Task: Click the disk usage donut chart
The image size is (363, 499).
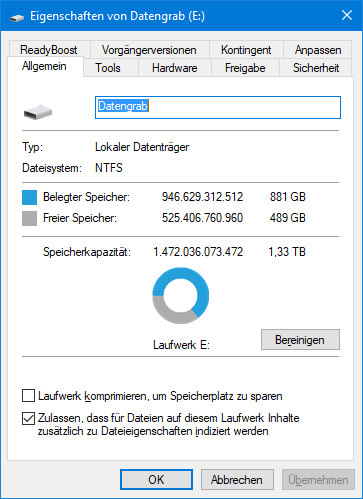Action: [x=181, y=295]
